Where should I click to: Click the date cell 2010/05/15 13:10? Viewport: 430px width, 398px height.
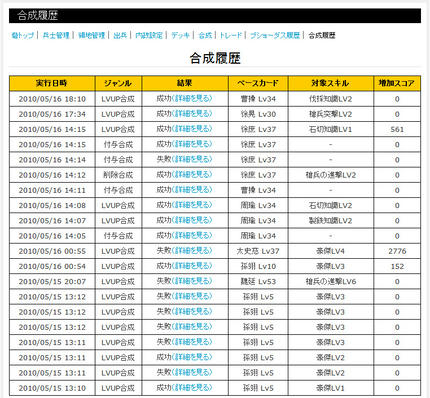pos(52,388)
